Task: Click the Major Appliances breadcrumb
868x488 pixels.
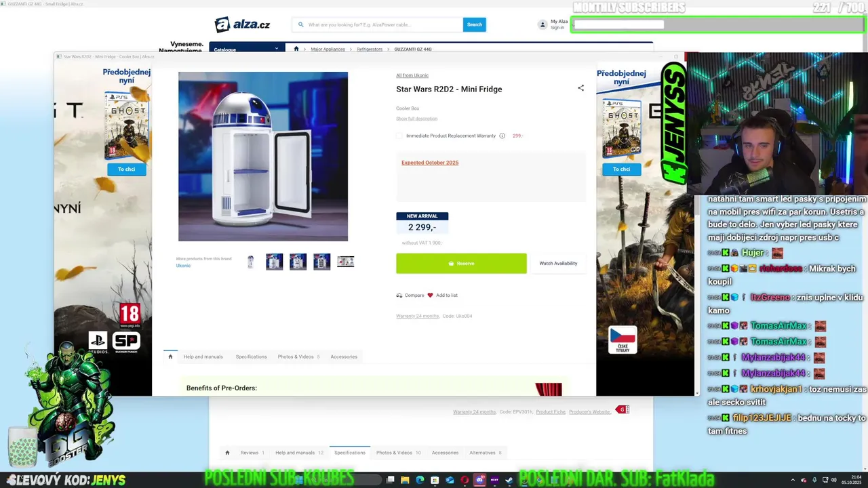Action: click(328, 49)
